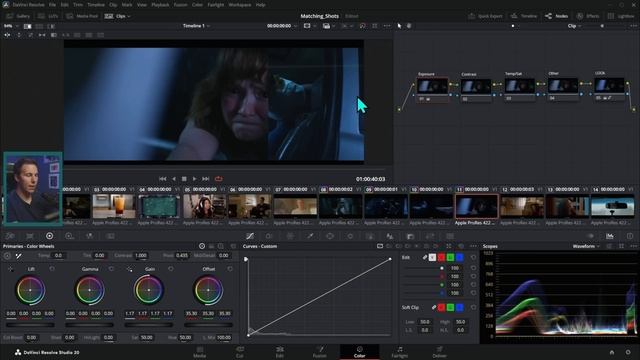Enable red channel in Curves Edit
The height and width of the screenshot is (360, 640).
441,258
